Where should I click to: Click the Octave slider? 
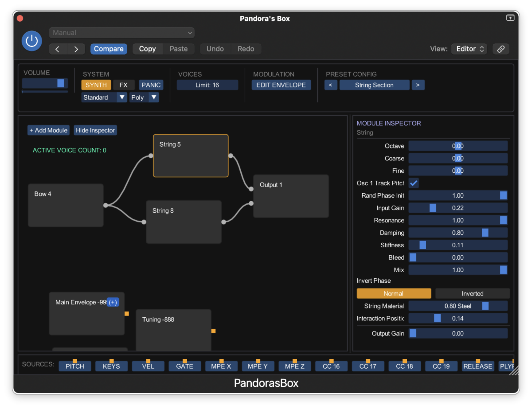point(458,146)
